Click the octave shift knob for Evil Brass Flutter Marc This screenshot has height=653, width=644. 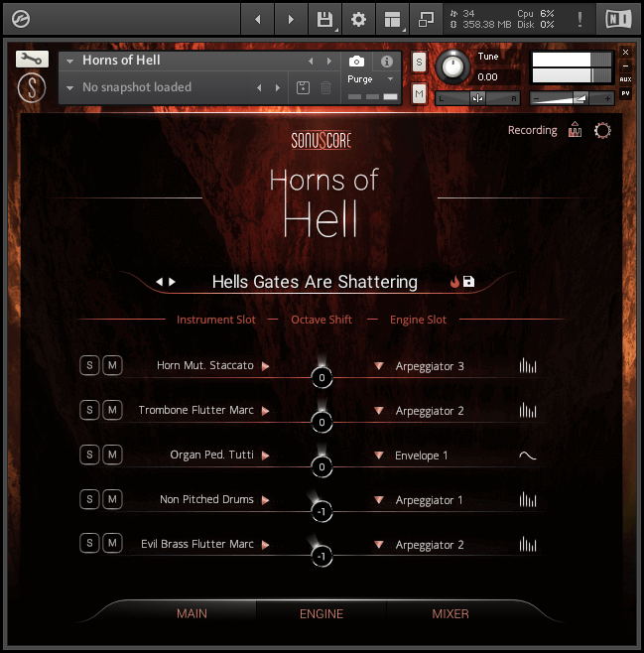pos(321,557)
